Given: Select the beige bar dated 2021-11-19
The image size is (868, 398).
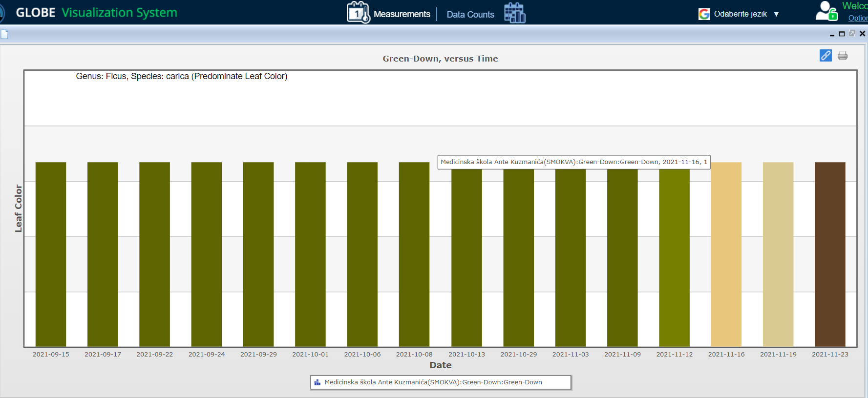Looking at the screenshot, I should point(778,254).
